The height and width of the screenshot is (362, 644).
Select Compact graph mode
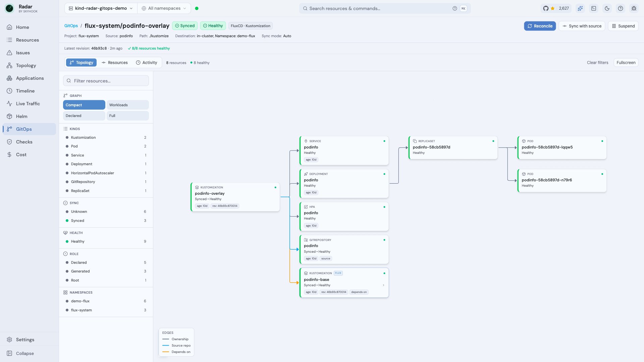click(x=84, y=105)
